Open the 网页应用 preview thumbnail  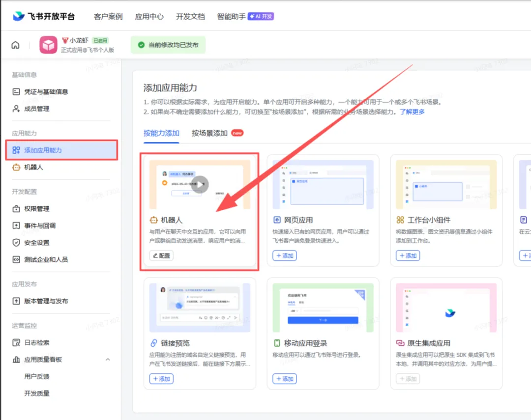pos(323,185)
